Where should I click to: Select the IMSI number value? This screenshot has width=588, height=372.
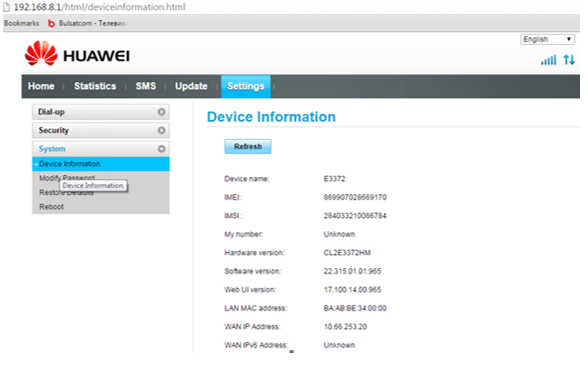[x=355, y=216]
